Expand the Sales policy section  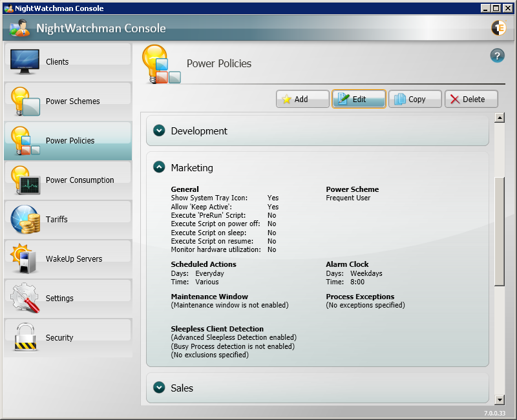pyautogui.click(x=159, y=388)
